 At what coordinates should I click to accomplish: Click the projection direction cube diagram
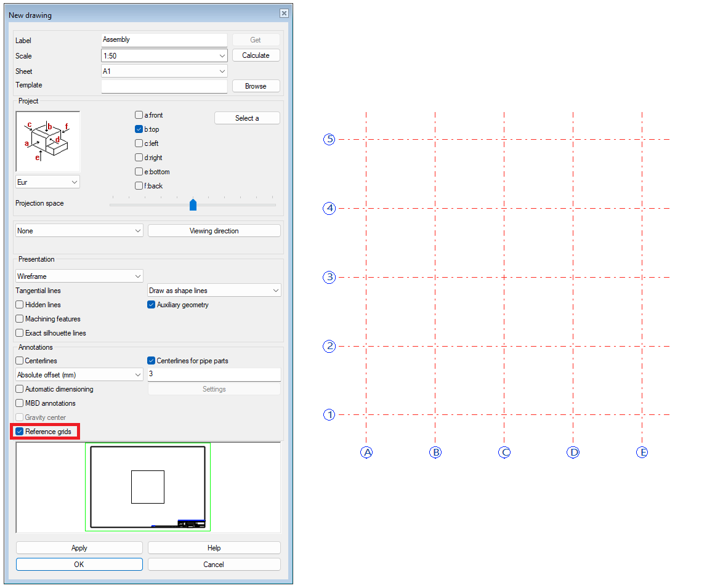coord(47,142)
